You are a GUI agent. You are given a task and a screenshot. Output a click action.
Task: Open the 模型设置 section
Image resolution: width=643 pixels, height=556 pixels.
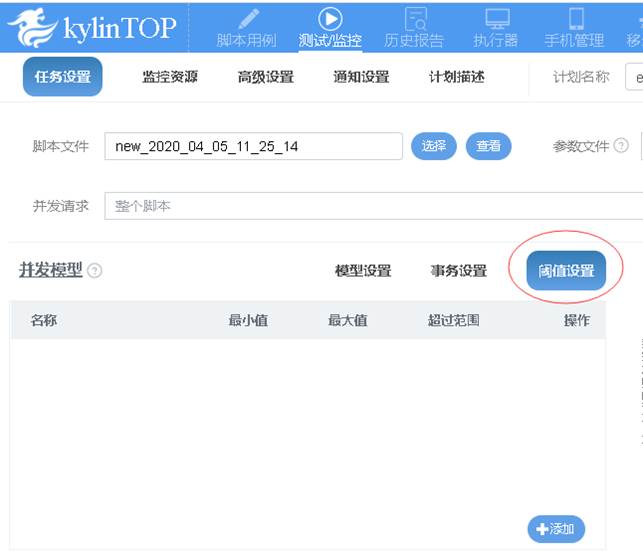363,271
